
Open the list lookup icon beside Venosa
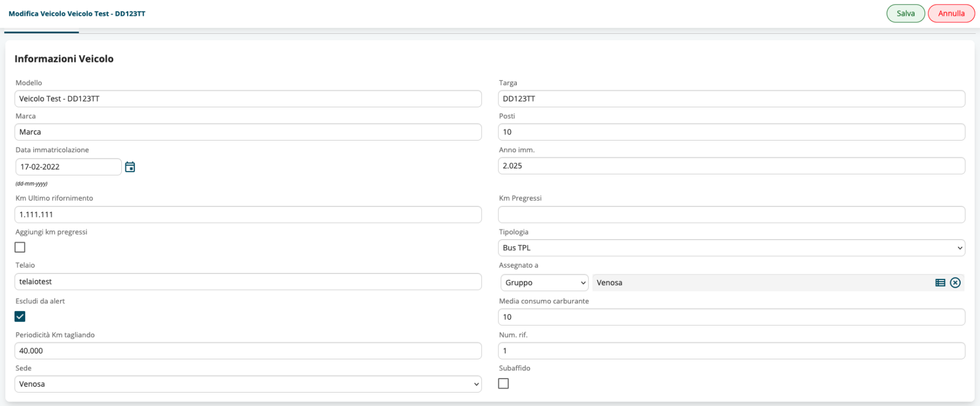pos(940,282)
